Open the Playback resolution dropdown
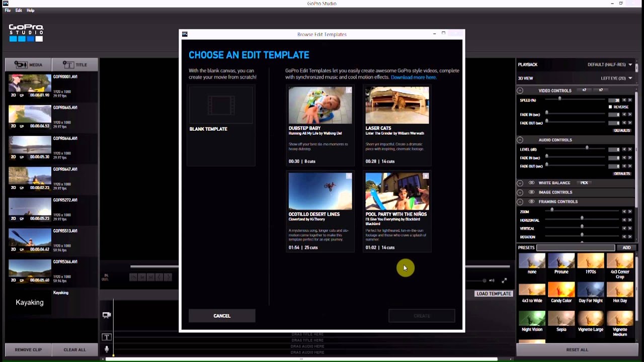The width and height of the screenshot is (644, 362). click(610, 65)
